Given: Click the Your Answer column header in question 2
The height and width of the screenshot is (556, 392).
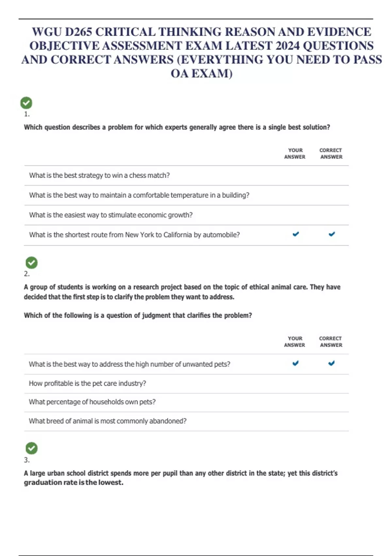Looking at the screenshot, I should point(295,341).
